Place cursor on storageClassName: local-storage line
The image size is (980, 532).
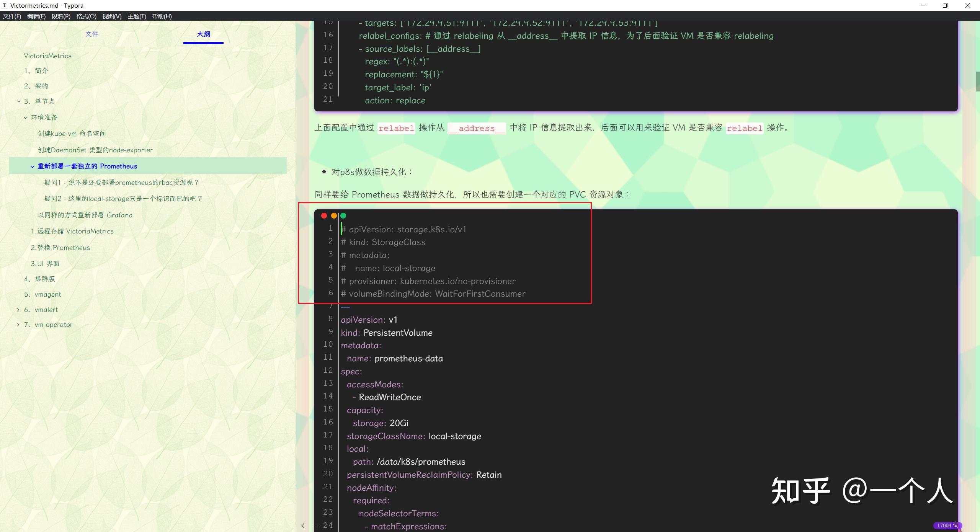coord(414,436)
